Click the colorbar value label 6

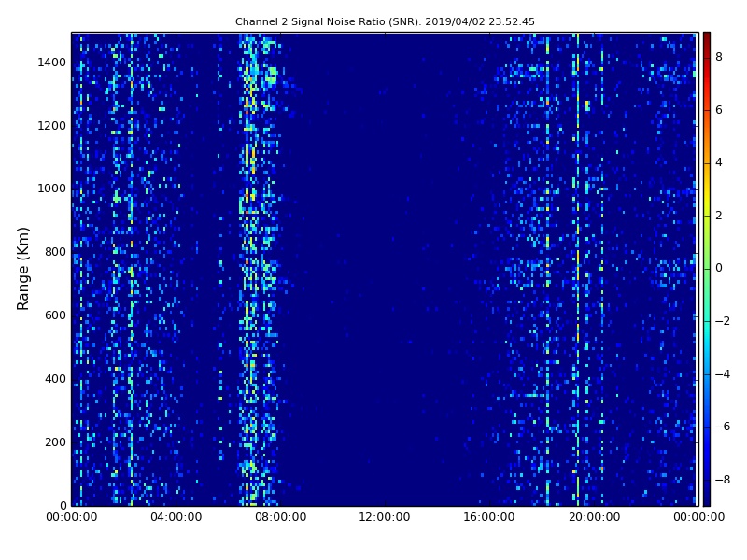[719, 110]
